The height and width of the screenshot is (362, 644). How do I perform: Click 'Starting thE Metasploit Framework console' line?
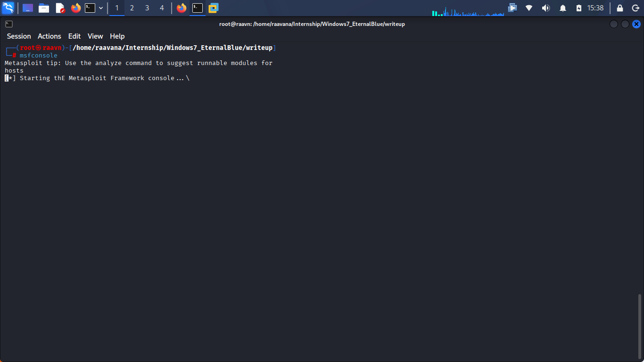(x=97, y=78)
